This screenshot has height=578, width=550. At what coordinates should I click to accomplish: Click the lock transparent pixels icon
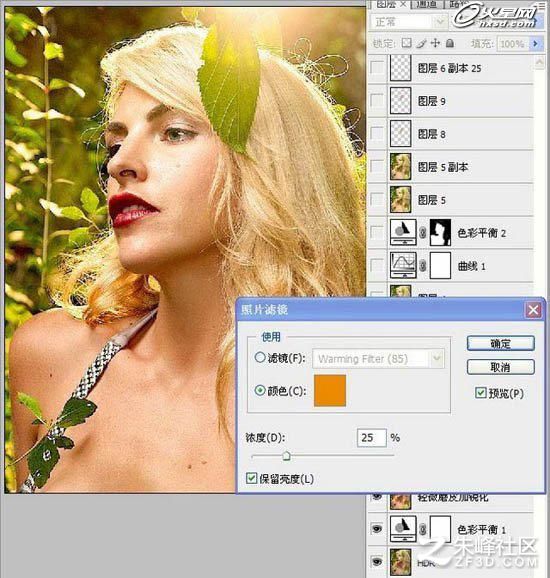pos(406,43)
